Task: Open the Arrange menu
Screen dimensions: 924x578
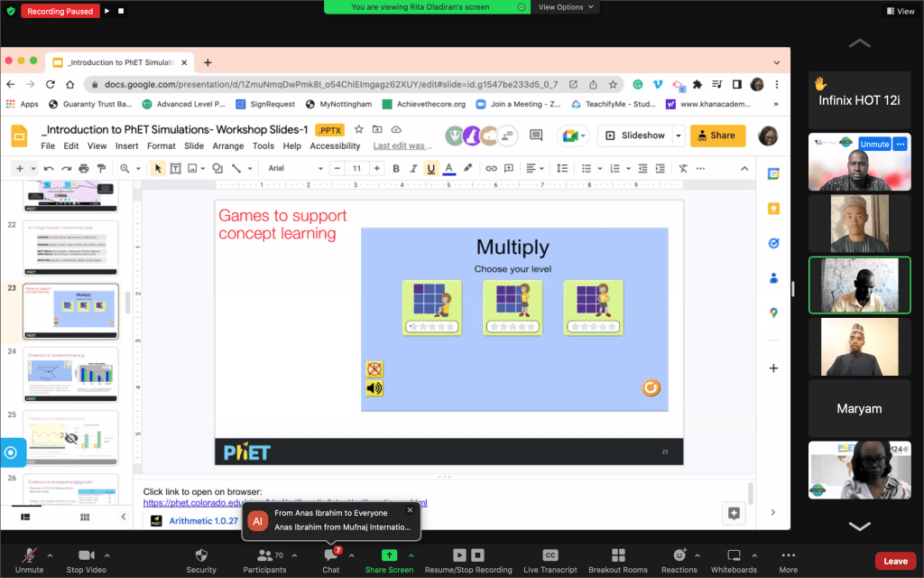Action: [x=228, y=146]
